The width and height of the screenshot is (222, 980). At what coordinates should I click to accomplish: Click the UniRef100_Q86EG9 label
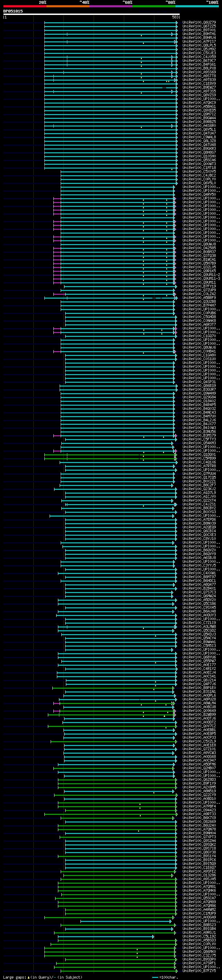pyautogui.click(x=199, y=386)
